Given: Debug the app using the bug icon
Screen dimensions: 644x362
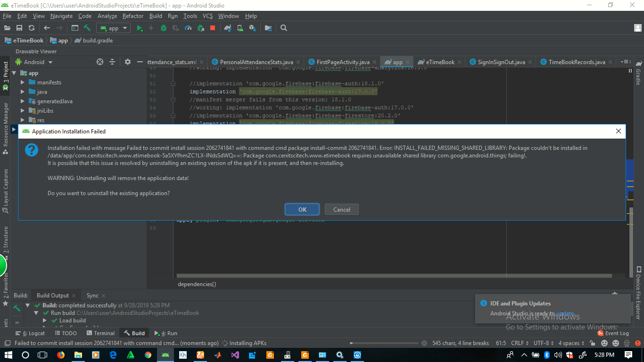Looking at the screenshot, I should (163, 28).
